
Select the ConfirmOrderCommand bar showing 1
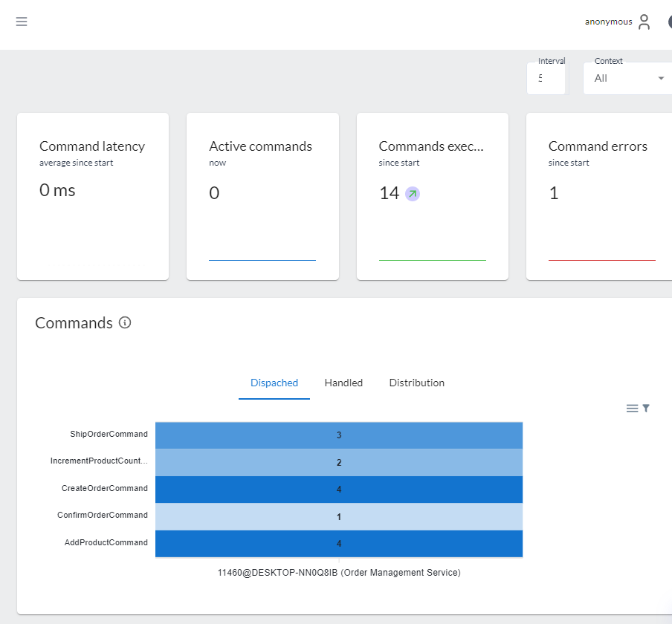(339, 516)
